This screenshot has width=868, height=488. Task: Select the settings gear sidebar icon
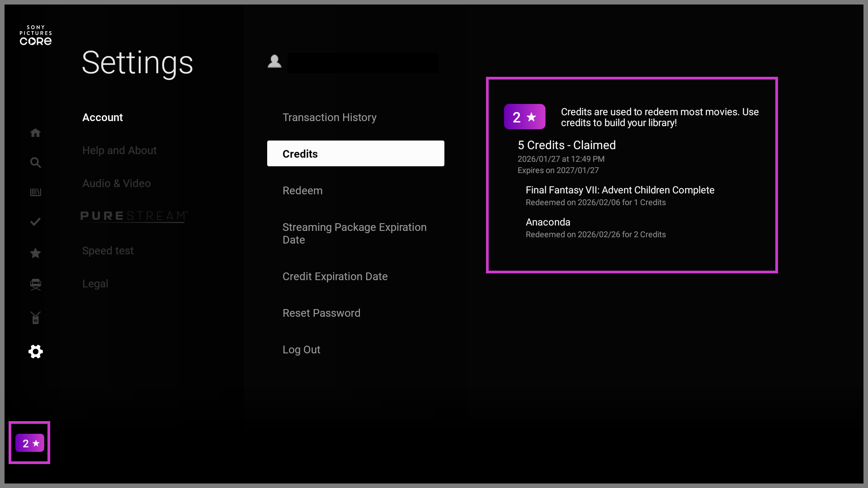click(35, 352)
